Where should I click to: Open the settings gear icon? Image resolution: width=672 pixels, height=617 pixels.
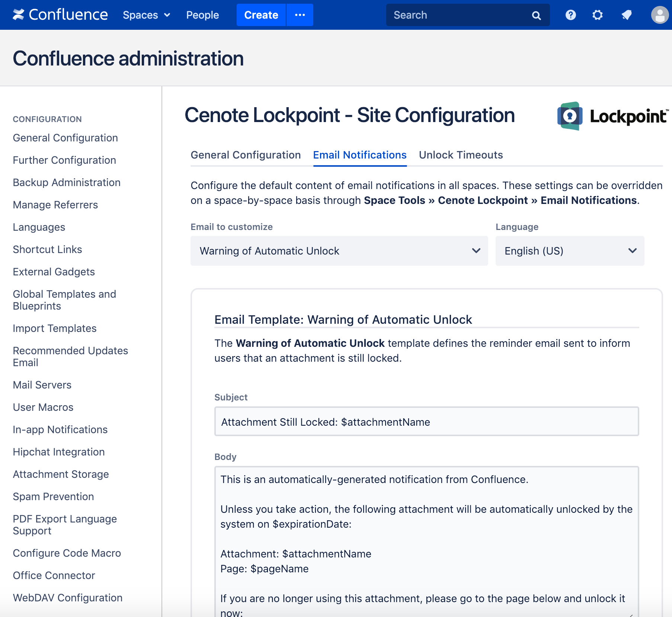tap(597, 15)
